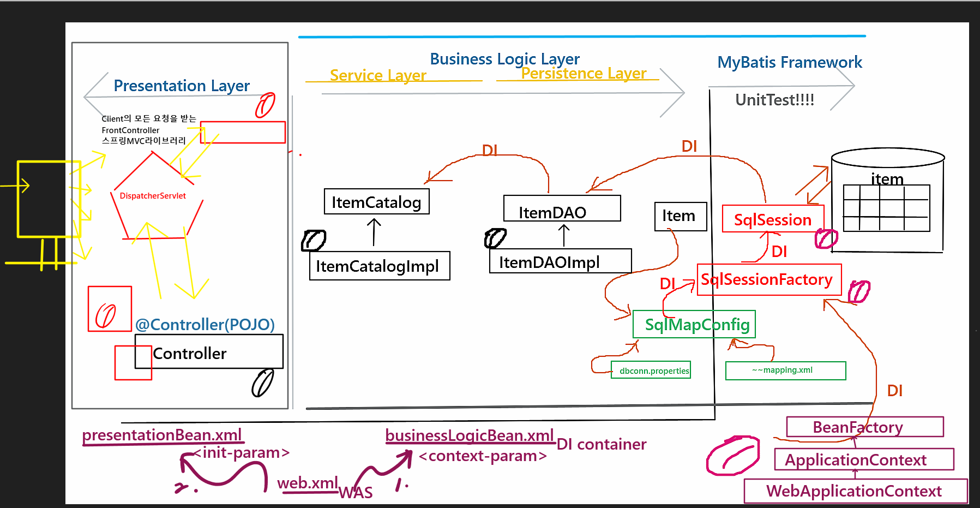980x508 pixels.
Task: Select the Business Logic Layer title
Action: click(x=504, y=59)
